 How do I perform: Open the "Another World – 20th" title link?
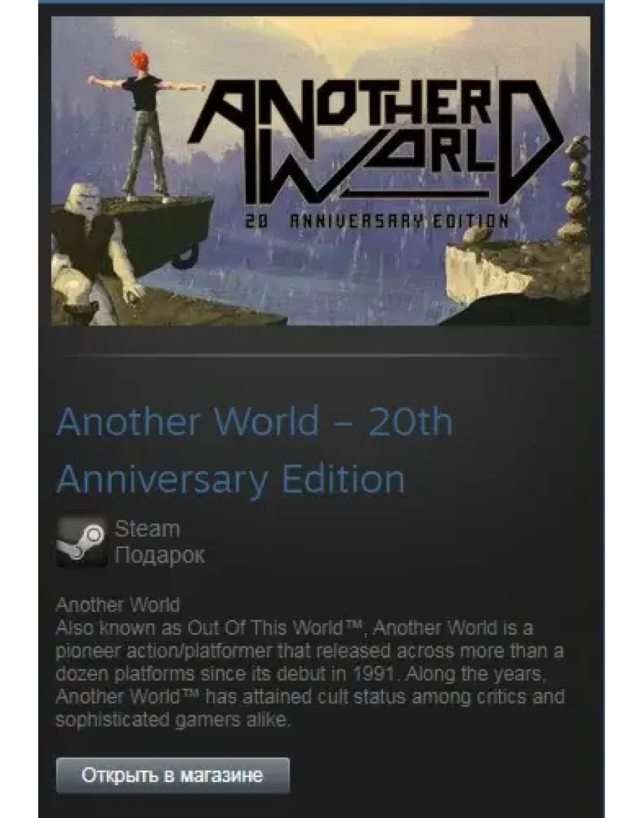(255, 421)
